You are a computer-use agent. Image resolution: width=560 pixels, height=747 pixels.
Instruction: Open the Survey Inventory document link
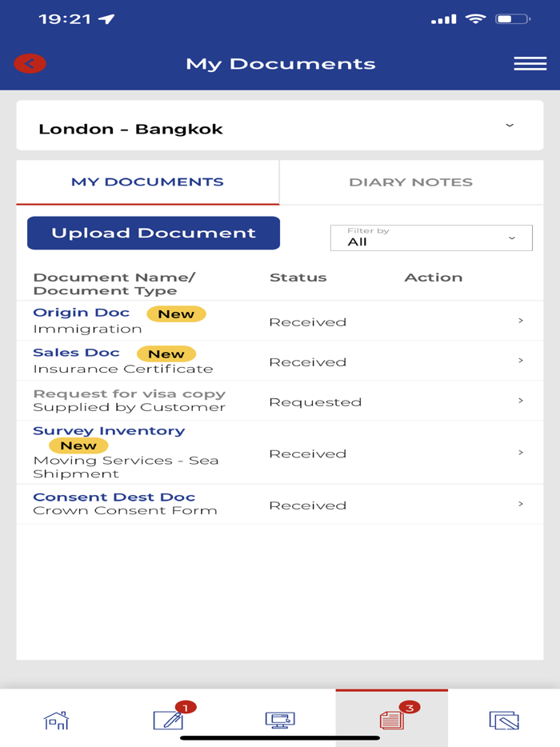(x=109, y=431)
